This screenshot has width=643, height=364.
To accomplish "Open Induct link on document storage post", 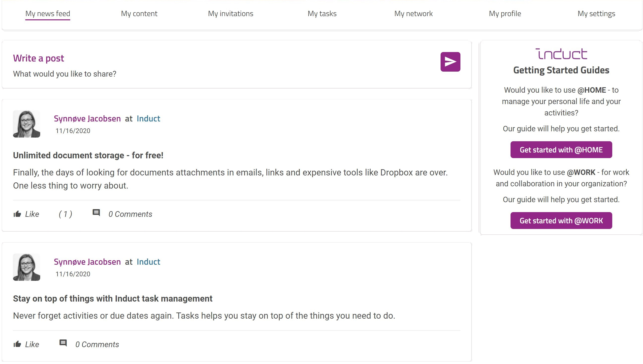I will 148,119.
